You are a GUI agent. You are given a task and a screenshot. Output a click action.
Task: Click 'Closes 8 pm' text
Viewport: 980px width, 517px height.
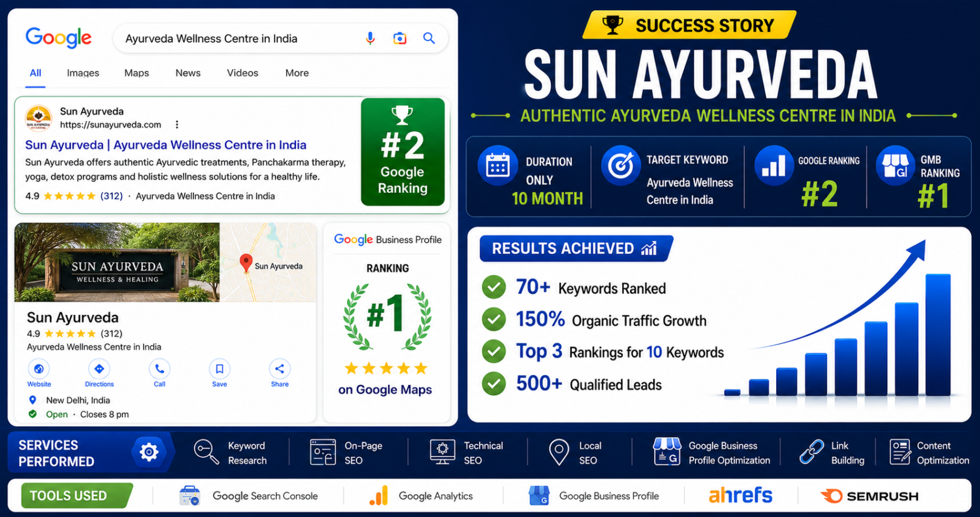[104, 414]
